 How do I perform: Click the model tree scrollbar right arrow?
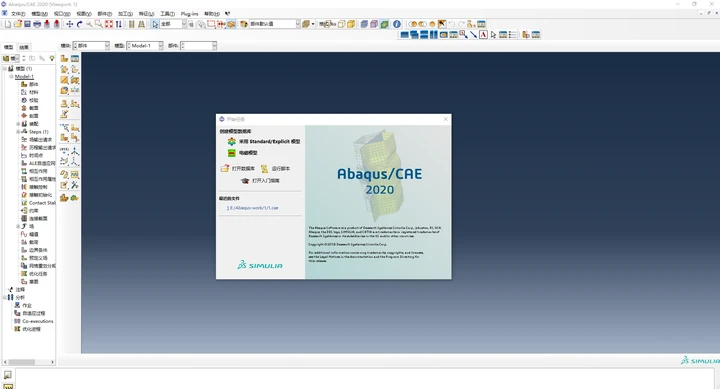click(x=52, y=362)
